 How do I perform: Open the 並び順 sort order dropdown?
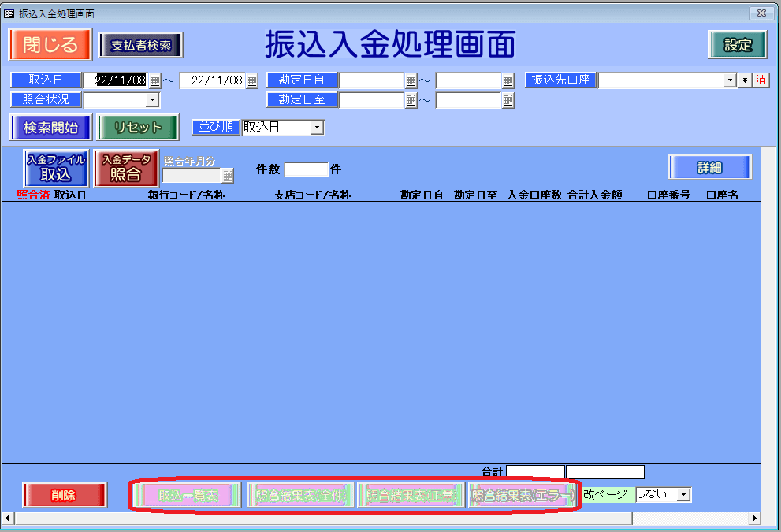click(x=317, y=128)
